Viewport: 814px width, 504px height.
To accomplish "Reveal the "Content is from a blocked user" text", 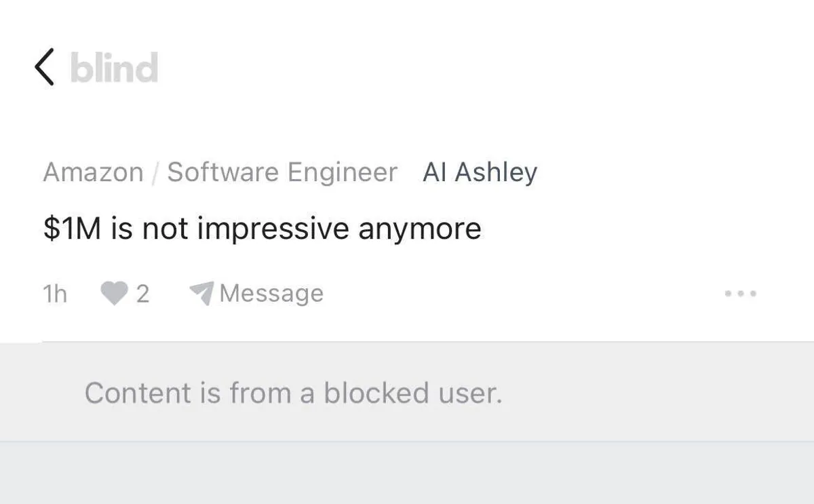I will click(293, 393).
